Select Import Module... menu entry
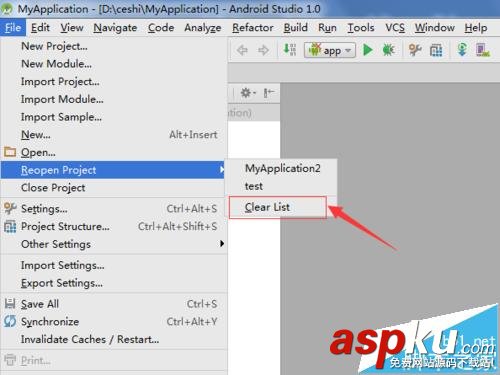 114,99
